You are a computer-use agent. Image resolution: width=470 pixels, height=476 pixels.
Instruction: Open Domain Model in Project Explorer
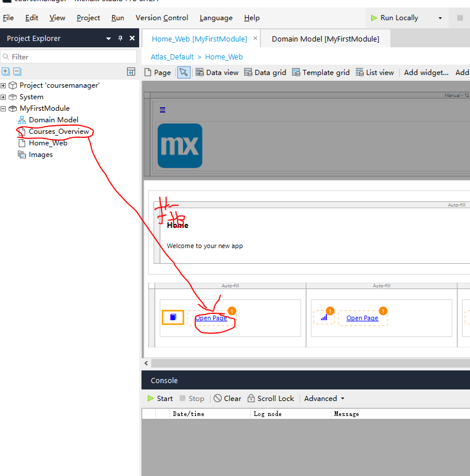click(x=54, y=120)
